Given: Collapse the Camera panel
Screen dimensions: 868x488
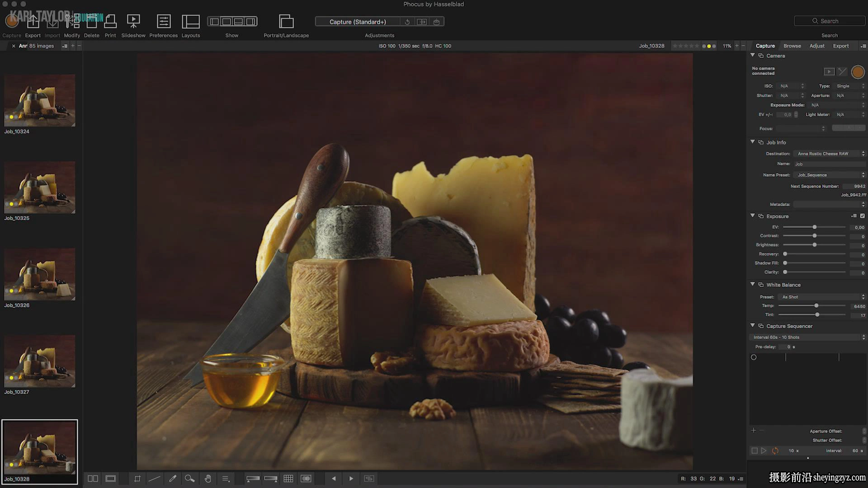Looking at the screenshot, I should tap(753, 55).
